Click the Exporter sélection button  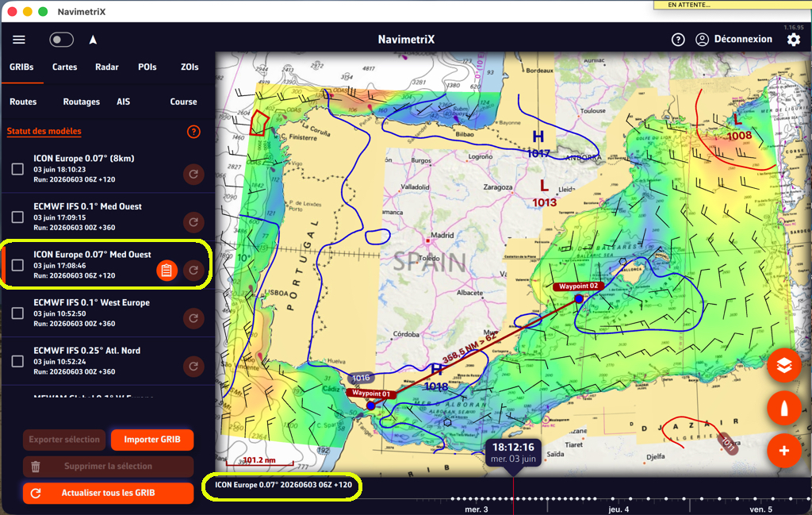(x=64, y=440)
